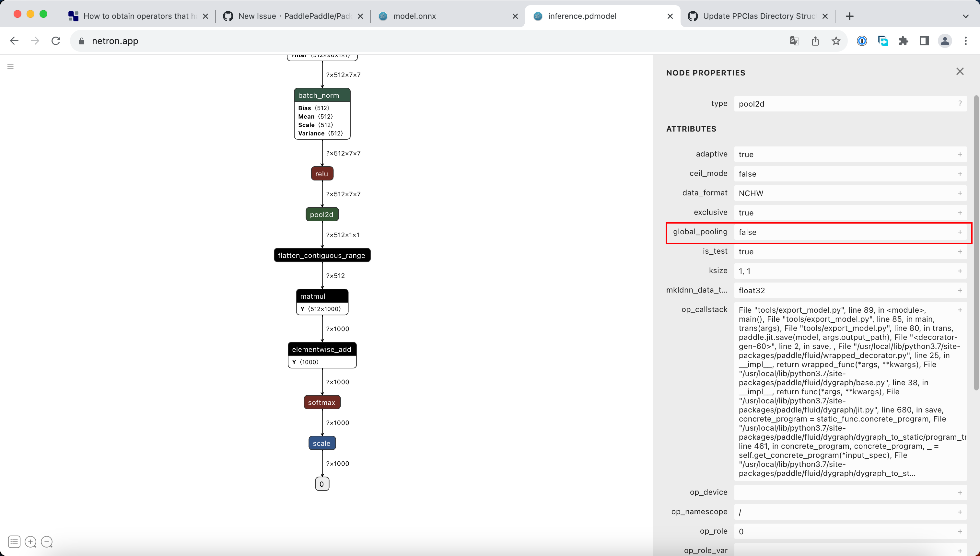
Task: Open the node list panel at bottom left
Action: pyautogui.click(x=14, y=542)
